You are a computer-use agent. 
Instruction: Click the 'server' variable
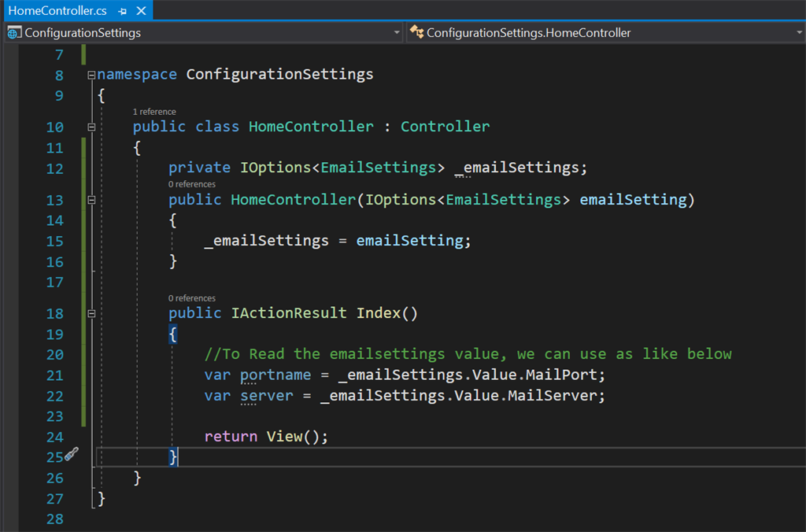tap(267, 396)
